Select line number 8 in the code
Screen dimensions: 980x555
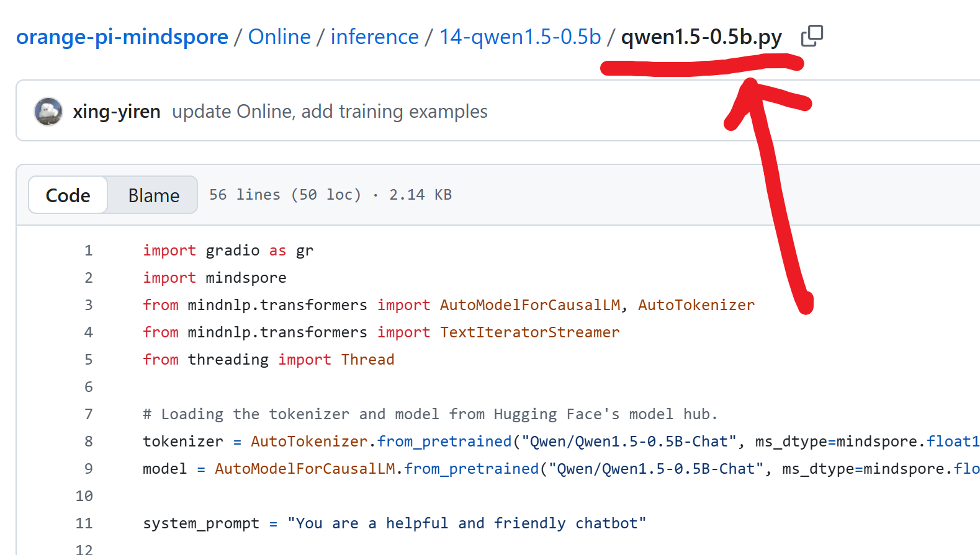pyautogui.click(x=89, y=442)
